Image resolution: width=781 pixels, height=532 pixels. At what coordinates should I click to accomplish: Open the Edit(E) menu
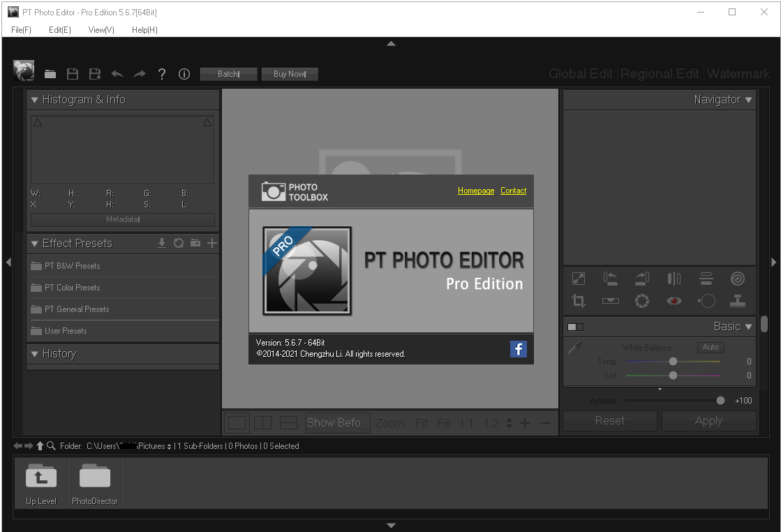click(x=60, y=30)
